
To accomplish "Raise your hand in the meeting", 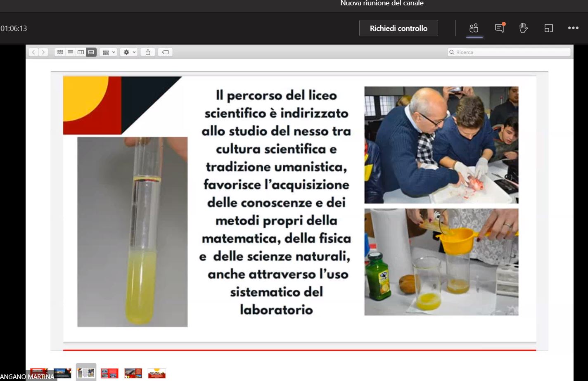I will click(x=524, y=28).
